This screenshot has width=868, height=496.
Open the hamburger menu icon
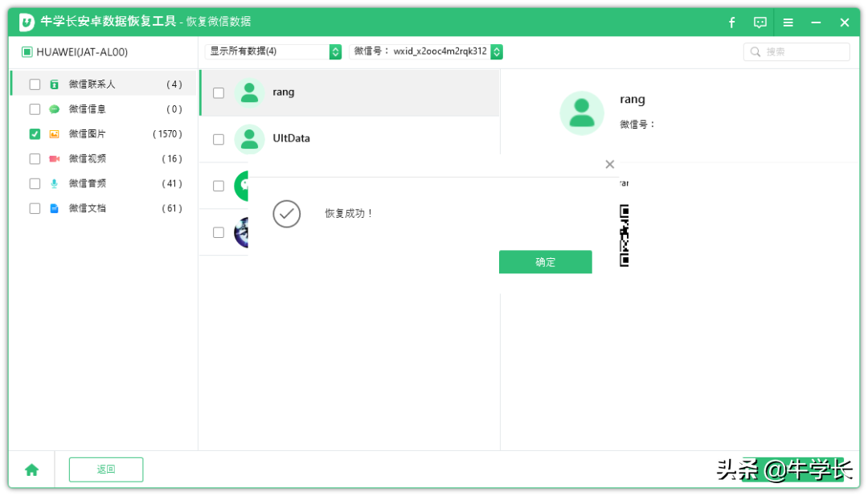[x=788, y=23]
